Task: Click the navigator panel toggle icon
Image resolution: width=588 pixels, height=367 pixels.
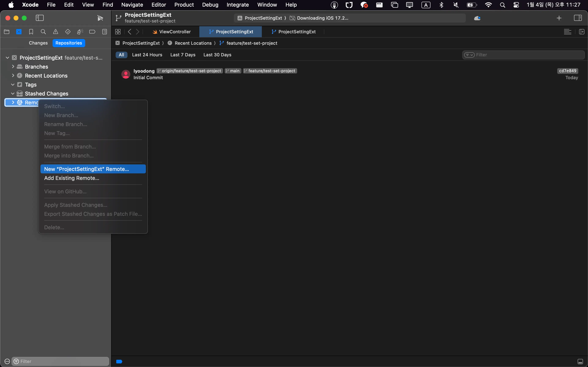Action: (x=39, y=18)
